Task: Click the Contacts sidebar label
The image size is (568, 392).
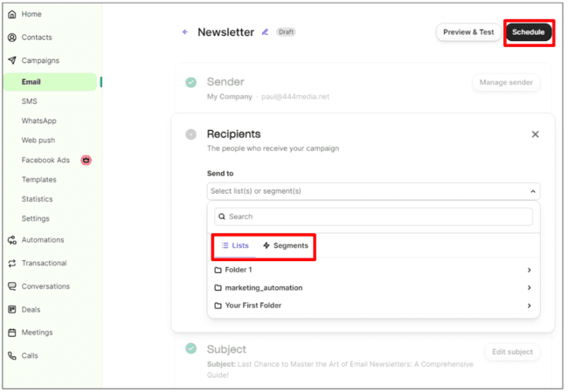Action: click(x=37, y=38)
